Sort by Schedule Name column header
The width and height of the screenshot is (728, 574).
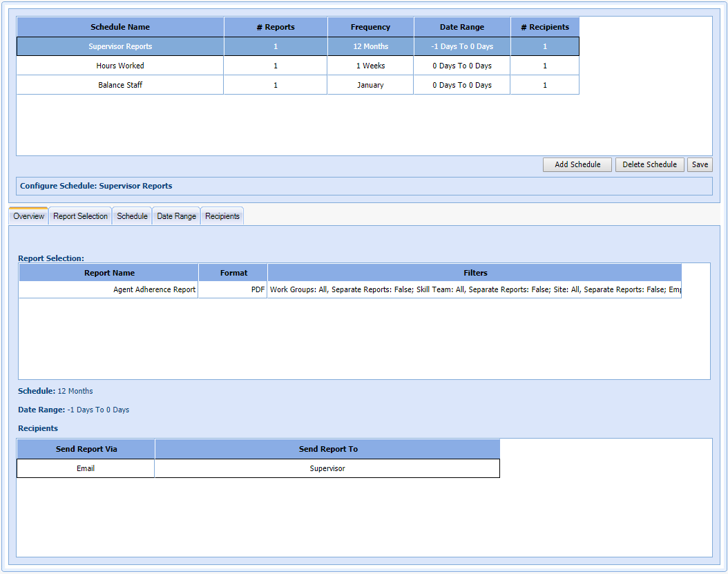120,27
